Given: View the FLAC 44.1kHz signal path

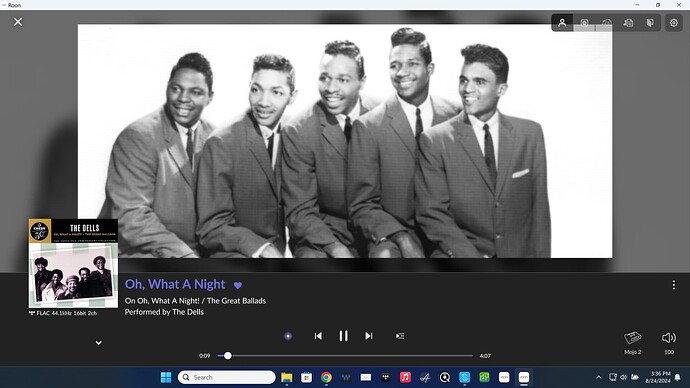Looking at the screenshot, I should pos(62,313).
